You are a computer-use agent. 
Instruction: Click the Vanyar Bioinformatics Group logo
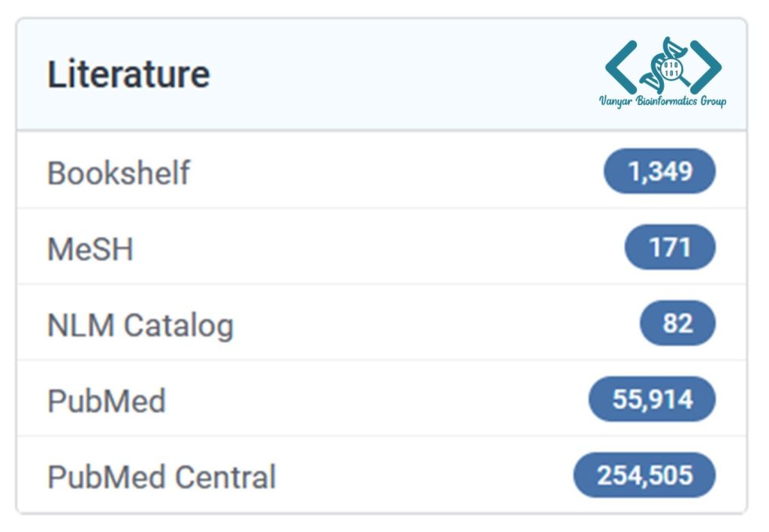[x=662, y=73]
